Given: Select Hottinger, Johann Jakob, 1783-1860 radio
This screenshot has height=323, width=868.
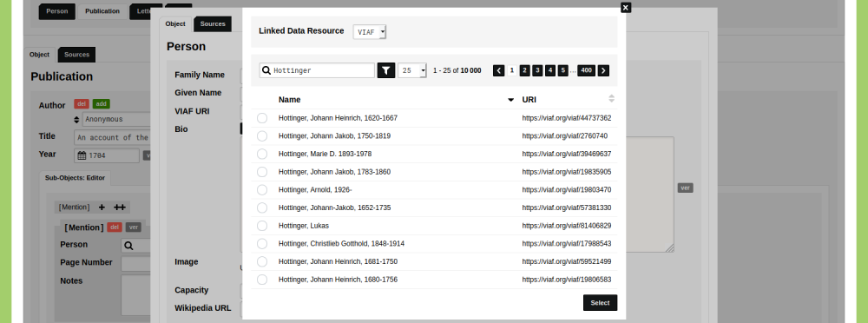Looking at the screenshot, I should click(x=262, y=172).
